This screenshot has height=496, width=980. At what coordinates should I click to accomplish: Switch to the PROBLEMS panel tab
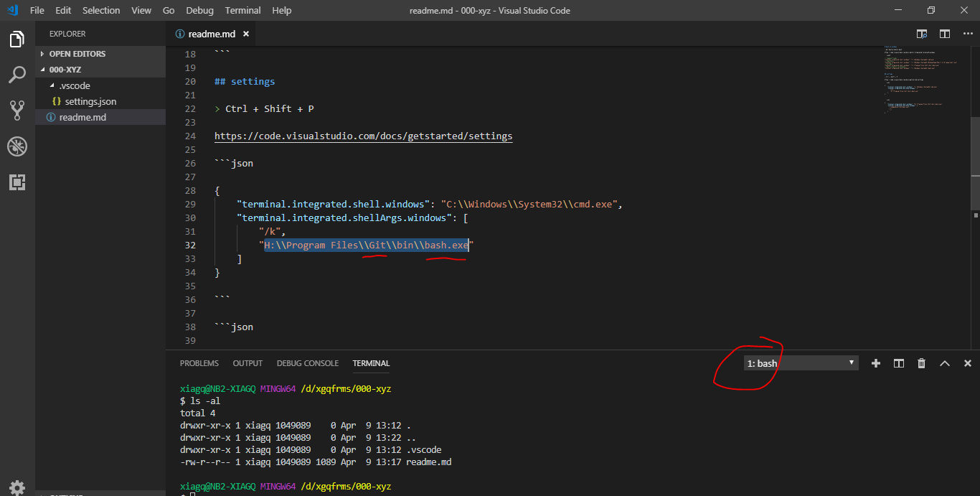(199, 363)
